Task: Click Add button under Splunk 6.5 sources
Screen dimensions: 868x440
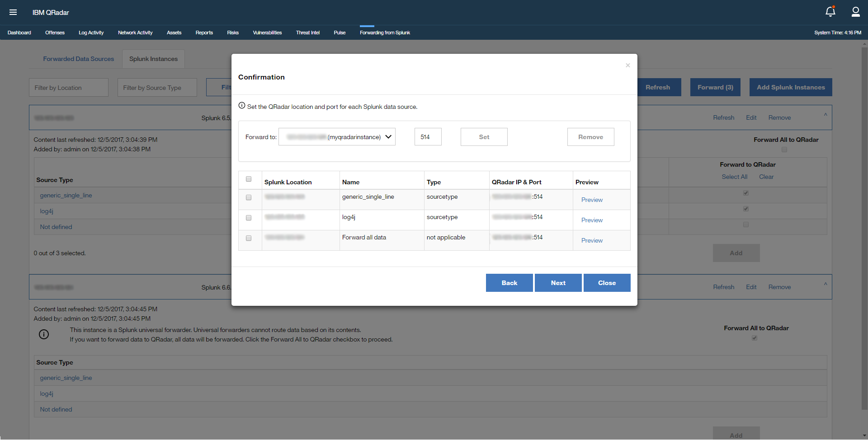Action: coord(736,253)
